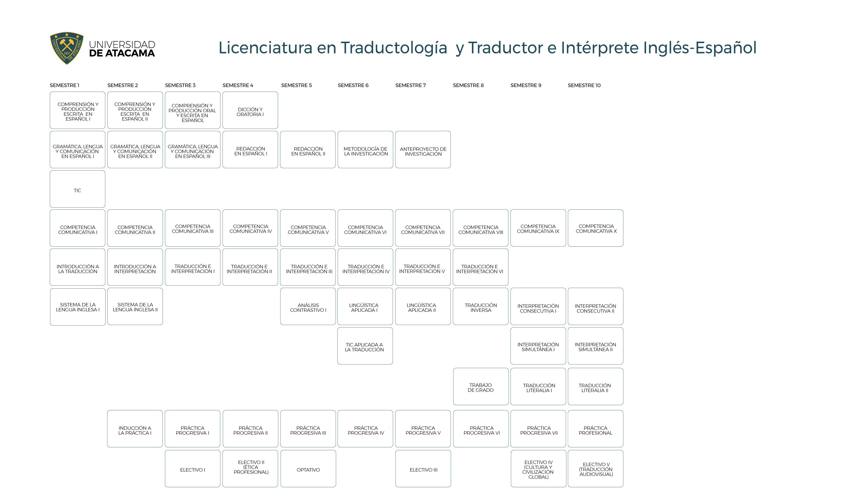Select Práctica Progresiva IV box
The width and height of the screenshot is (868, 502).
[x=365, y=429]
